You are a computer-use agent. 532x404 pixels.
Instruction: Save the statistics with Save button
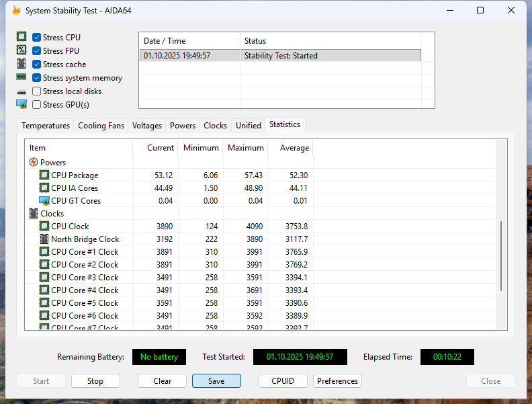click(x=216, y=381)
